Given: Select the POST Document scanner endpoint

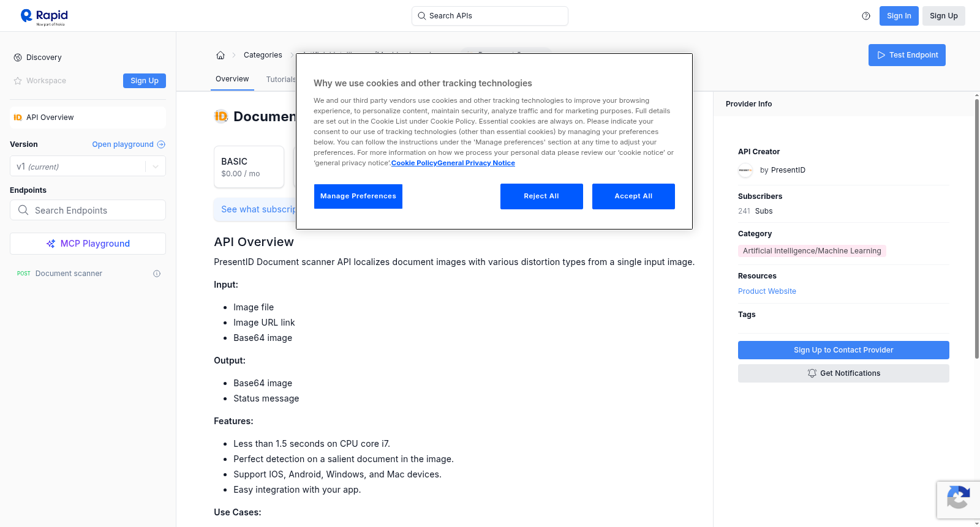Looking at the screenshot, I should pos(88,274).
